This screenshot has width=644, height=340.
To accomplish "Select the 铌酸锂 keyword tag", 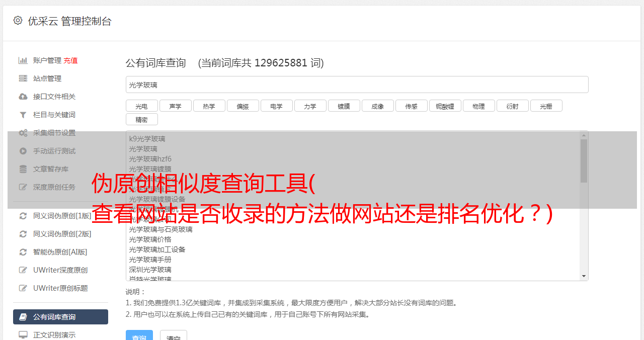I will pos(445,106).
